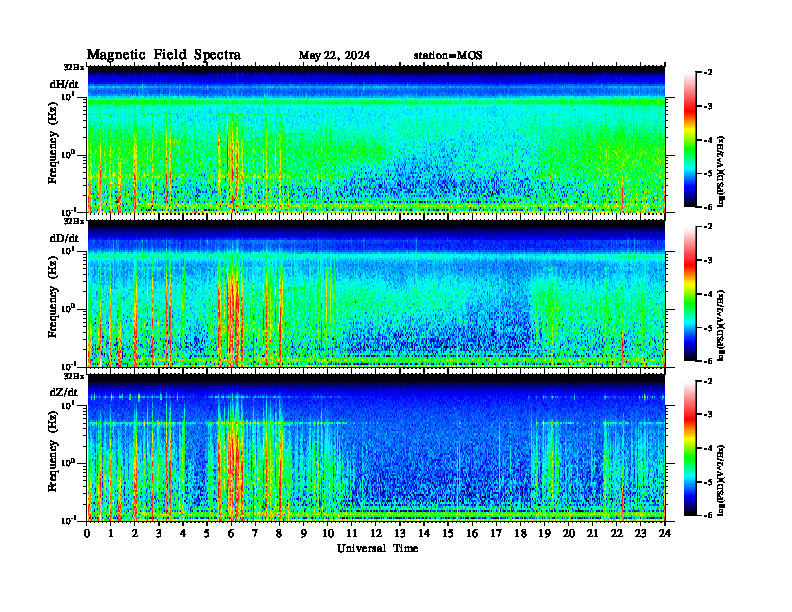Click the log PSD units label beside the dD/dt color bar
Viewport: 792px width, 612px height.
(721, 325)
